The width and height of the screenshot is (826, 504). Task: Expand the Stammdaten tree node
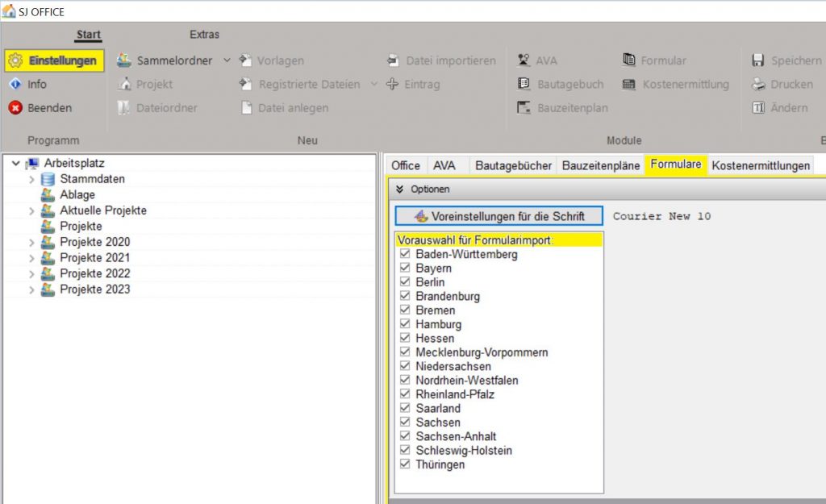pyautogui.click(x=32, y=179)
